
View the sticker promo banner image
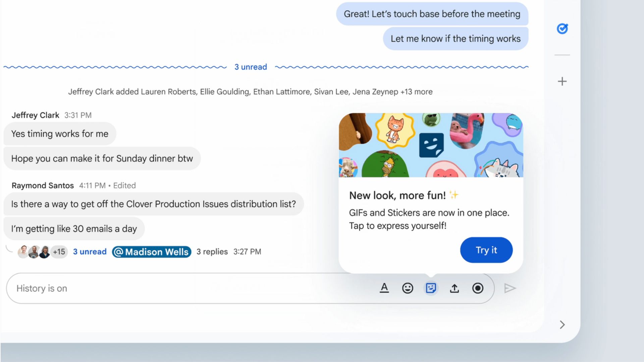tap(430, 144)
